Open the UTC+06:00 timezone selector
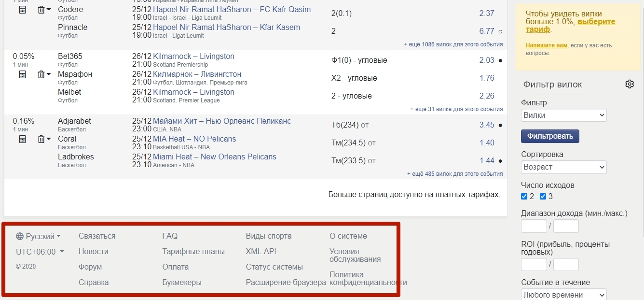Image resolution: width=644 pixels, height=300 pixels. coord(40,252)
